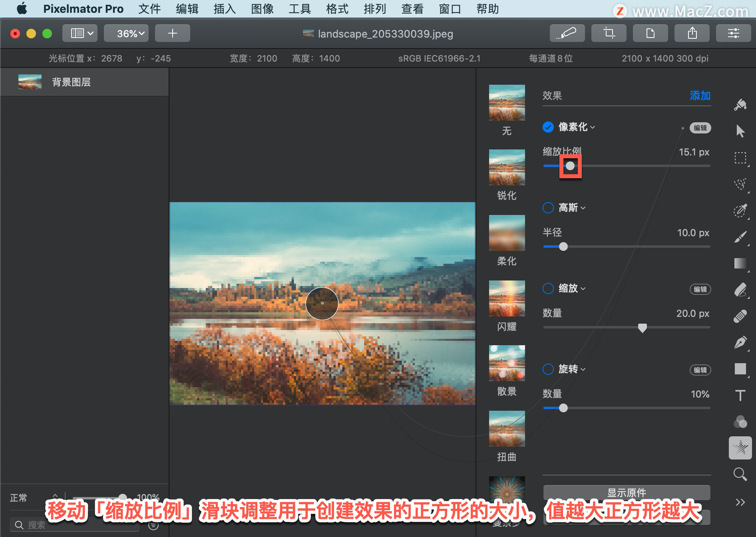Select the Paint and fill style tool
This screenshot has height=537, width=756.
pos(740,105)
